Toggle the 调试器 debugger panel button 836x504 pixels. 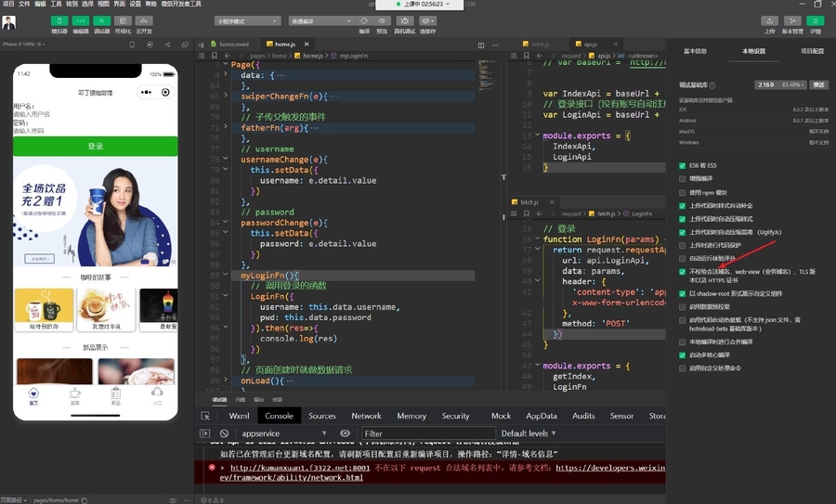101,19
